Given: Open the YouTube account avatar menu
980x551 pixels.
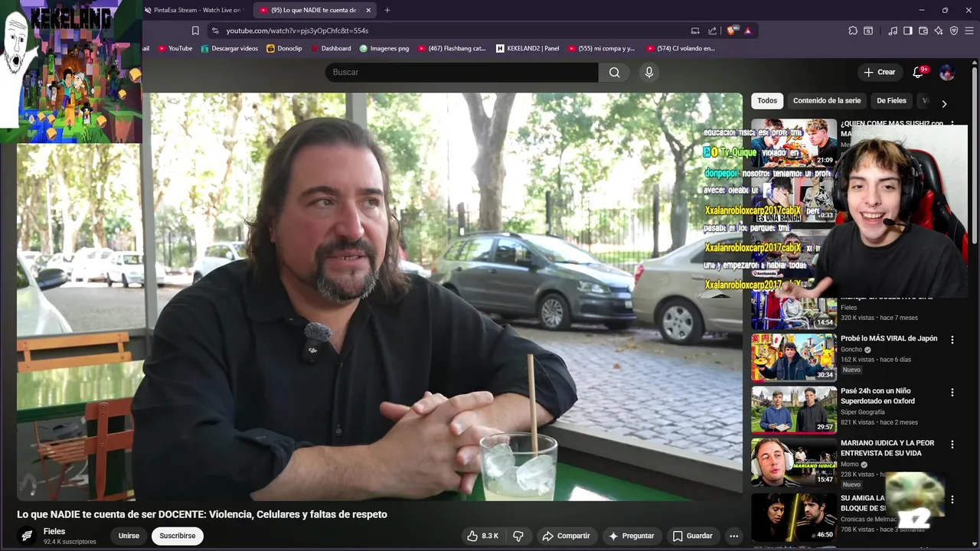Looking at the screenshot, I should pyautogui.click(x=947, y=72).
